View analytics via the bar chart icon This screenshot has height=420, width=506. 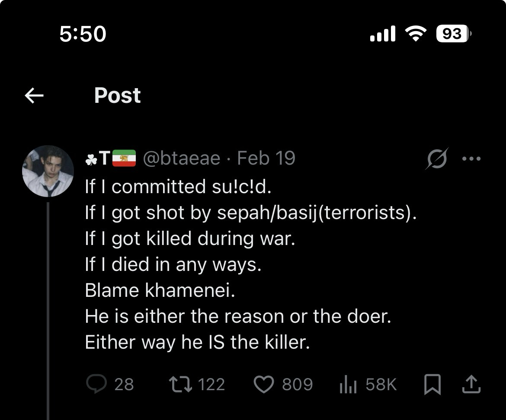(x=348, y=385)
